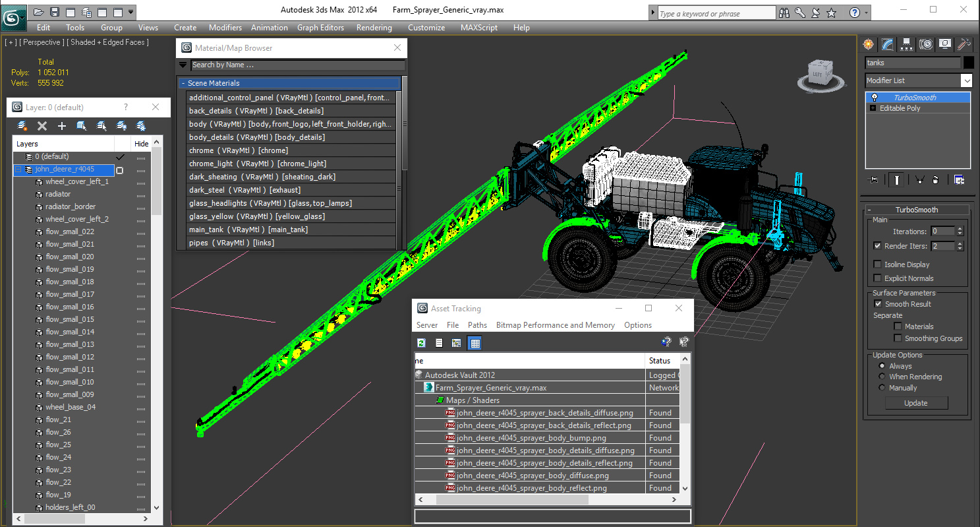Collapse the Scene Materials group
Viewport: 980px width, 527px height.
tap(183, 83)
